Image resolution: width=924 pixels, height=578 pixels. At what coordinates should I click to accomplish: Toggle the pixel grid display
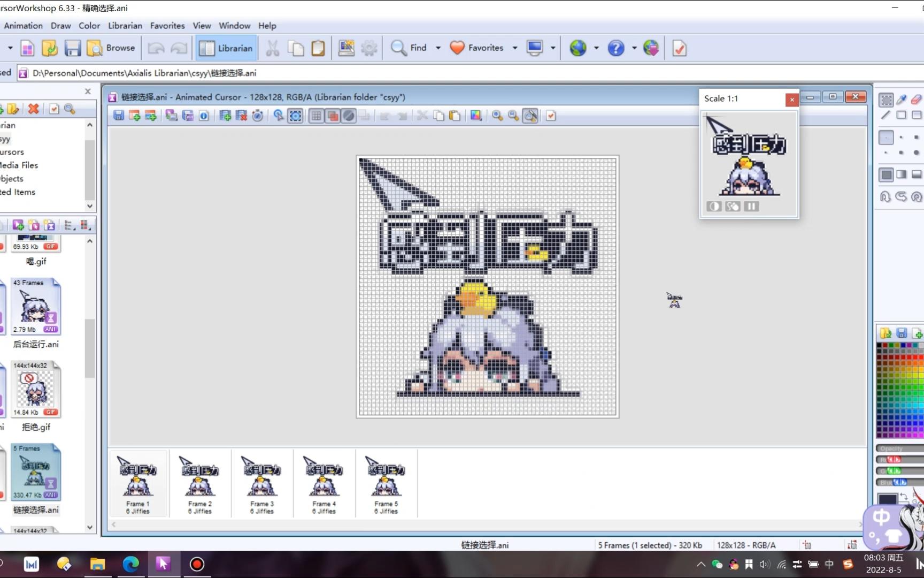317,116
